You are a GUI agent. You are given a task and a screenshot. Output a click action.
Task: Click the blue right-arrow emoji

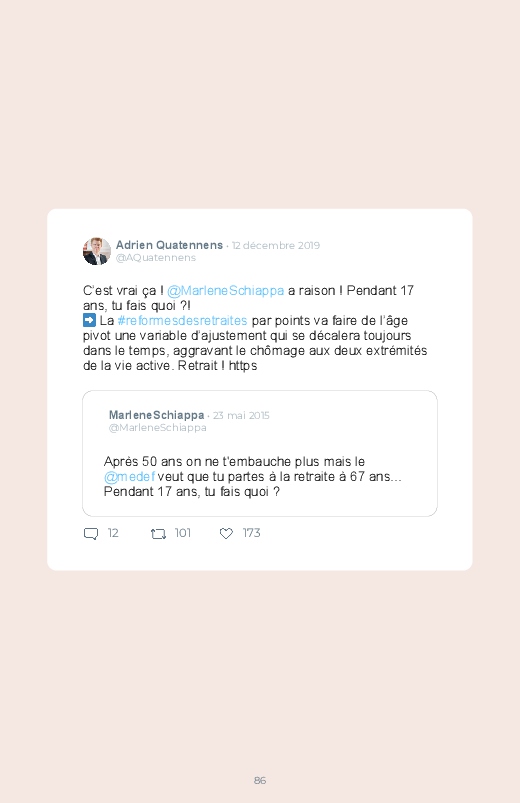click(89, 321)
